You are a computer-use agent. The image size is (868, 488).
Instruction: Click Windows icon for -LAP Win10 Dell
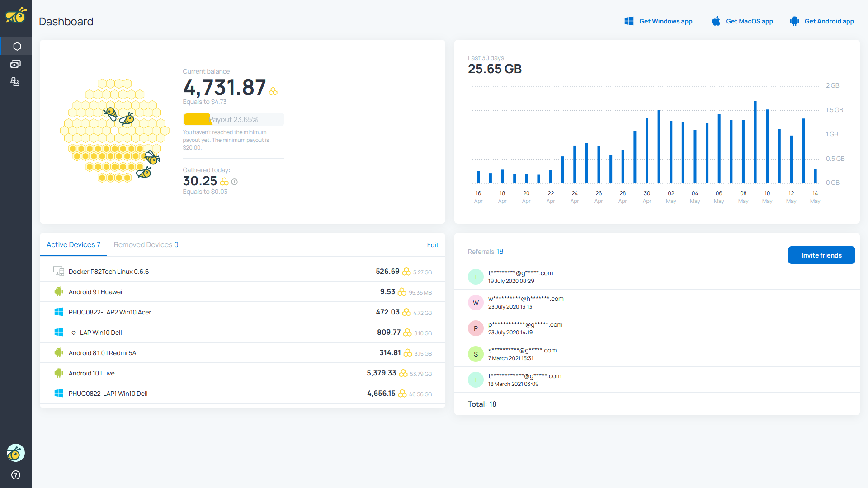[x=59, y=332]
